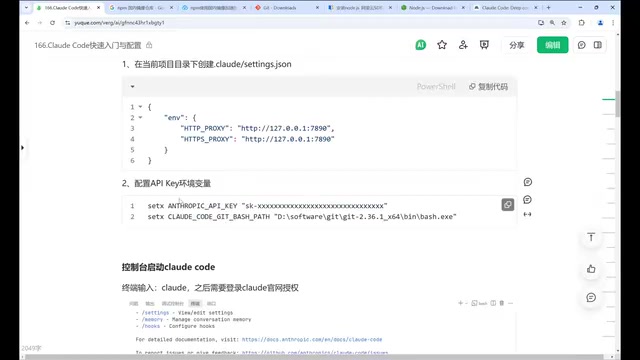Image resolution: width=640 pixels, height=360 pixels.
Task: Open the tab search dropdown arrow
Action: tap(26, 7)
